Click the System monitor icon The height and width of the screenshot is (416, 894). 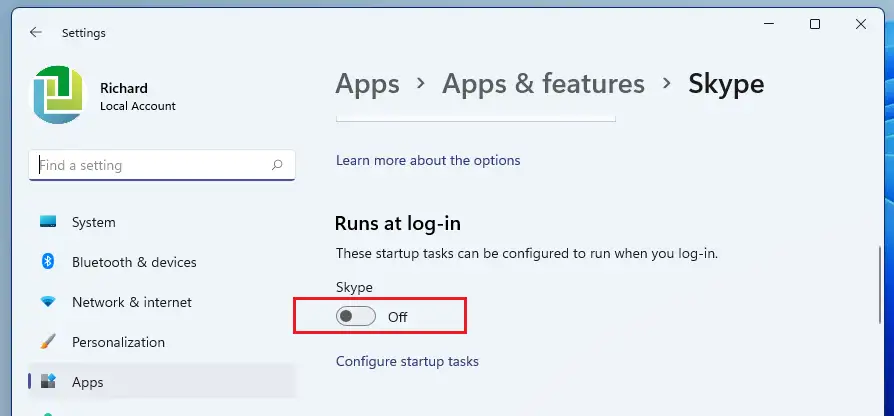click(x=48, y=222)
